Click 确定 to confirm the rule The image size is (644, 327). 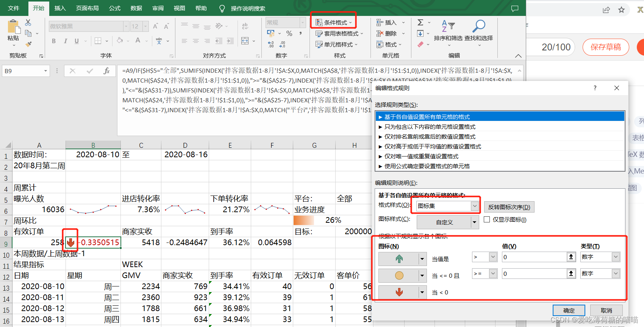[x=569, y=310]
